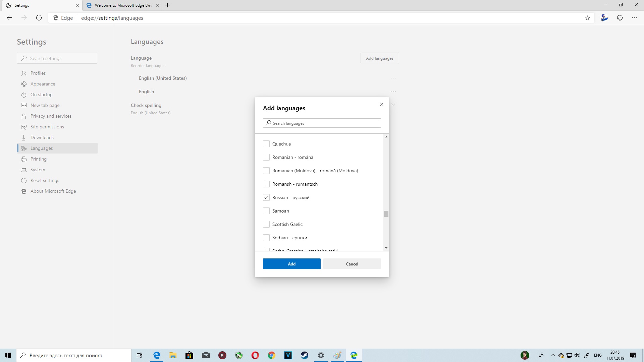Open File Explorer from taskbar
Viewport: 644px width, 362px height.
[x=173, y=355]
